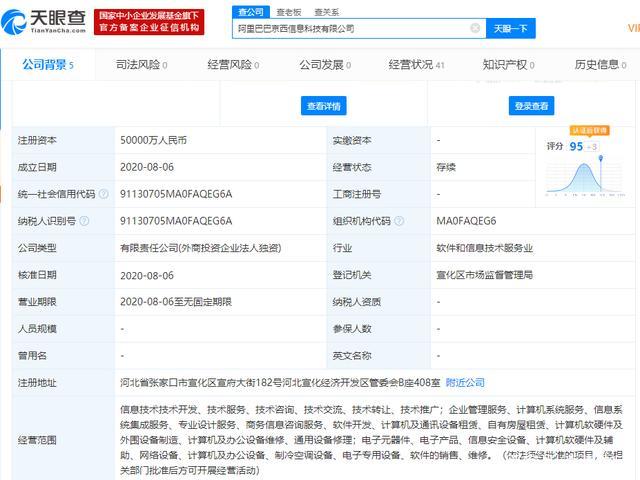
Task: Click organization code MA0FAQEG6
Action: (x=466, y=221)
